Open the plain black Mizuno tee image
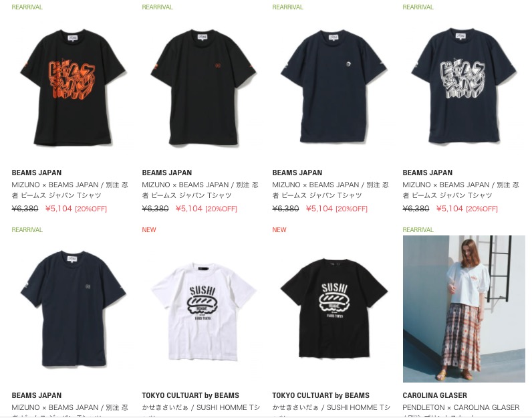This screenshot has height=418, width=532. tap(203, 86)
